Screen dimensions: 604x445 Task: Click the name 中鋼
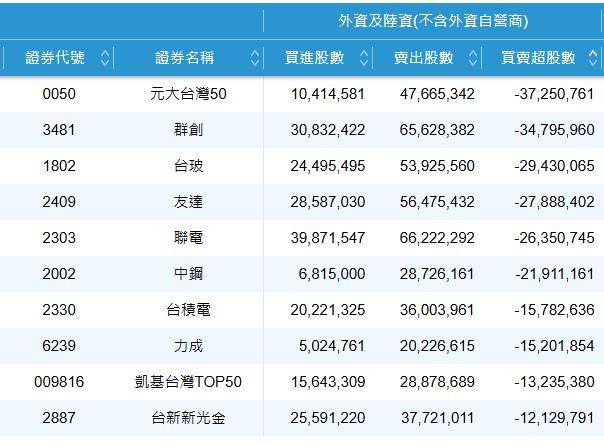tap(188, 274)
